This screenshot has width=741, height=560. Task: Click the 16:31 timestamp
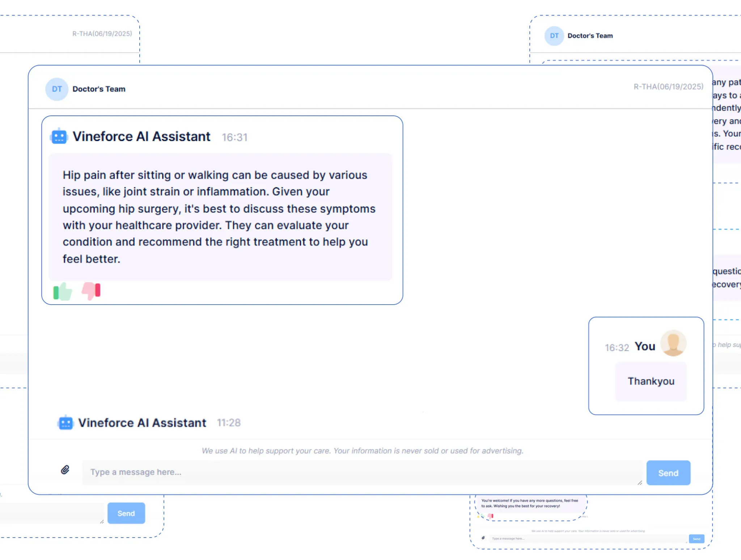(x=234, y=137)
